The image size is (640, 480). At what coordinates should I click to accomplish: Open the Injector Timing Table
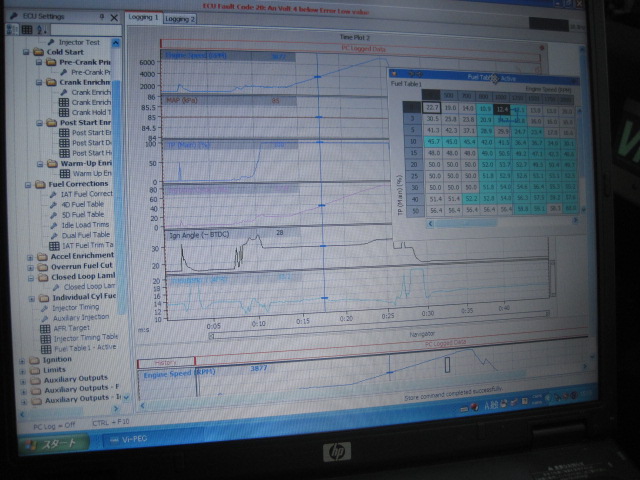pos(79,338)
